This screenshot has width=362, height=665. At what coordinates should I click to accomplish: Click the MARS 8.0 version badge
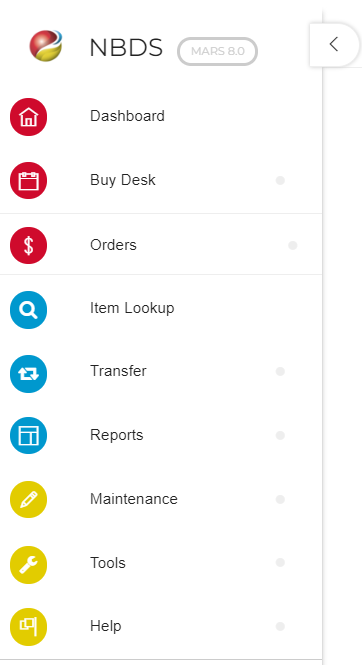coord(217,51)
